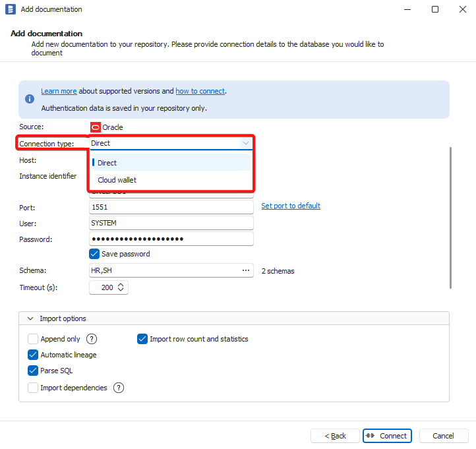Image resolution: width=476 pixels, height=449 pixels.
Task: Click help icon next to Append only
Action: click(92, 339)
